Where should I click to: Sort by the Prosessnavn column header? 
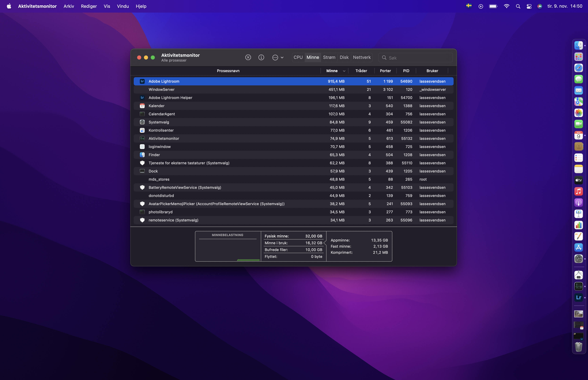pos(228,71)
